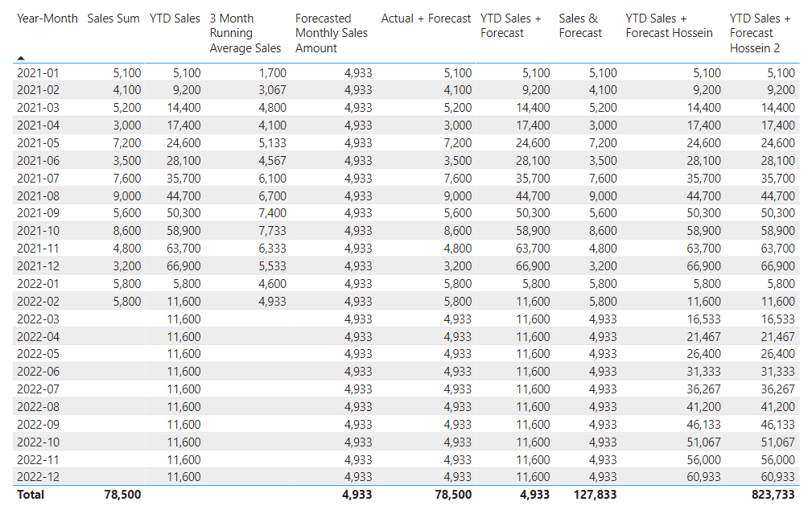
Task: Sort by the Actual + Forecast header
Action: pyautogui.click(x=427, y=19)
